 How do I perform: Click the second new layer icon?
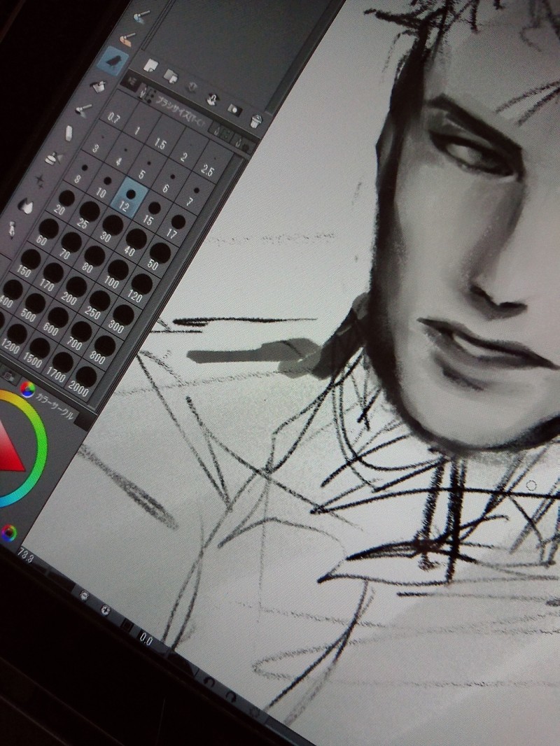[x=171, y=76]
